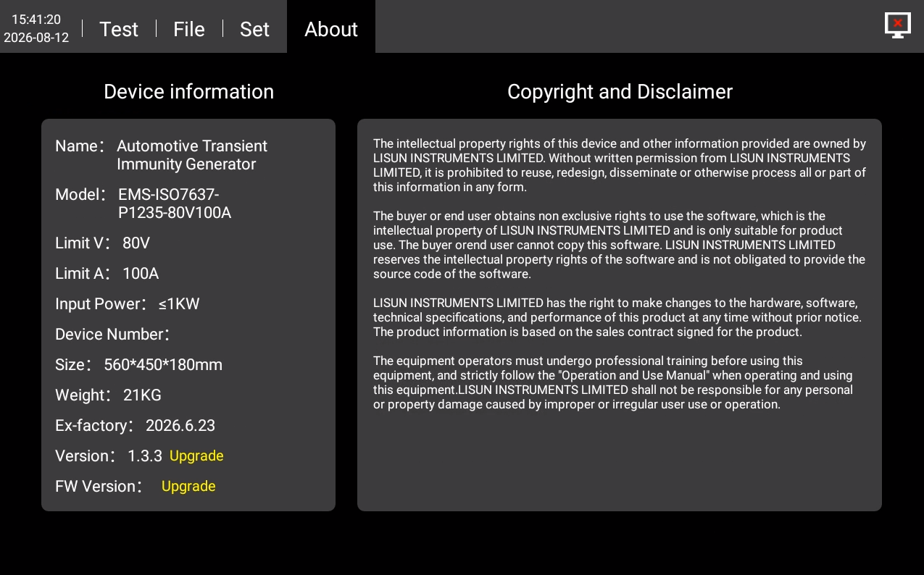Click the monitor disconnect icon

pyautogui.click(x=897, y=25)
